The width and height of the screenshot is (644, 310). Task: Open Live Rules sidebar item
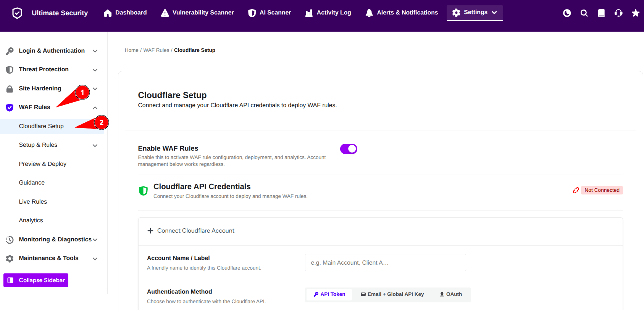(x=33, y=202)
